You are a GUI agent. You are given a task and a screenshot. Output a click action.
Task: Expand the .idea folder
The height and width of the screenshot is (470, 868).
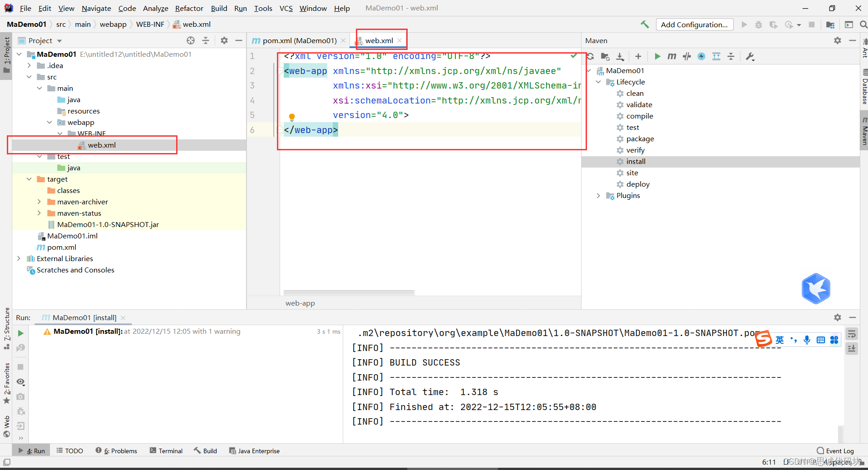pyautogui.click(x=29, y=65)
